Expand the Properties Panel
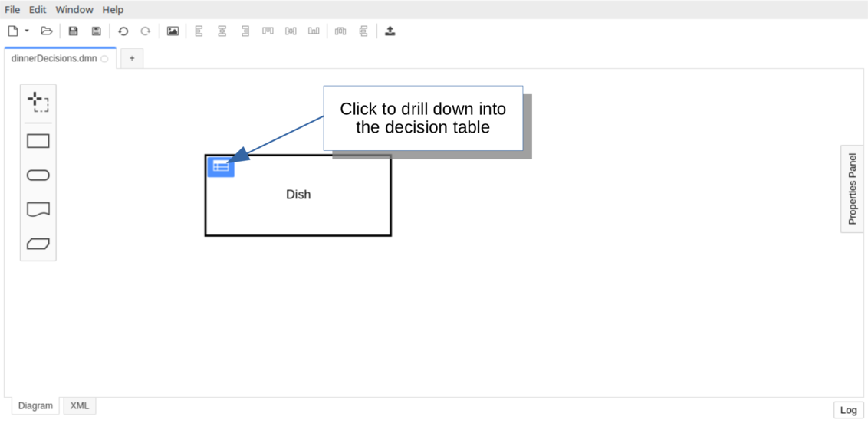 [x=852, y=189]
